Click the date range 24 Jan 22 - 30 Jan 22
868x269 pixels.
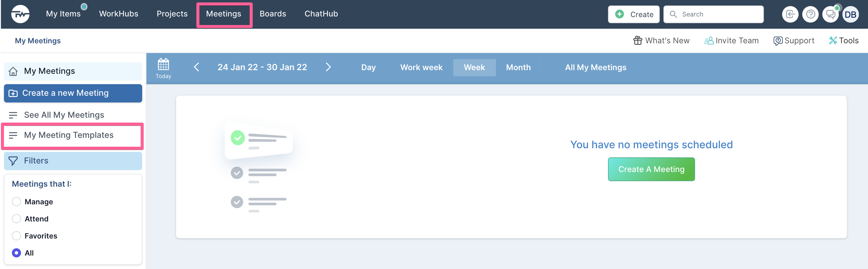point(262,67)
